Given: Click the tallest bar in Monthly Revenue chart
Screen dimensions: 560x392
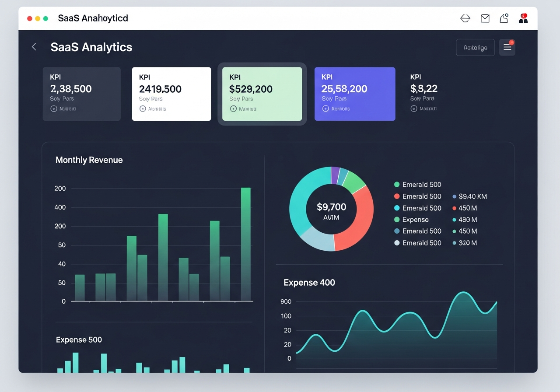Looking at the screenshot, I should point(246,244).
